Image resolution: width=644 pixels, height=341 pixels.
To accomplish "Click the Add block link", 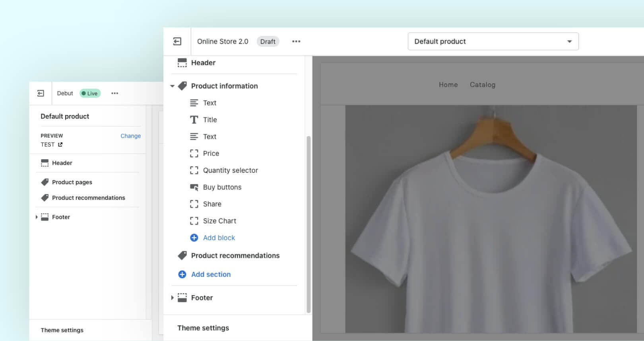I will pyautogui.click(x=219, y=238).
